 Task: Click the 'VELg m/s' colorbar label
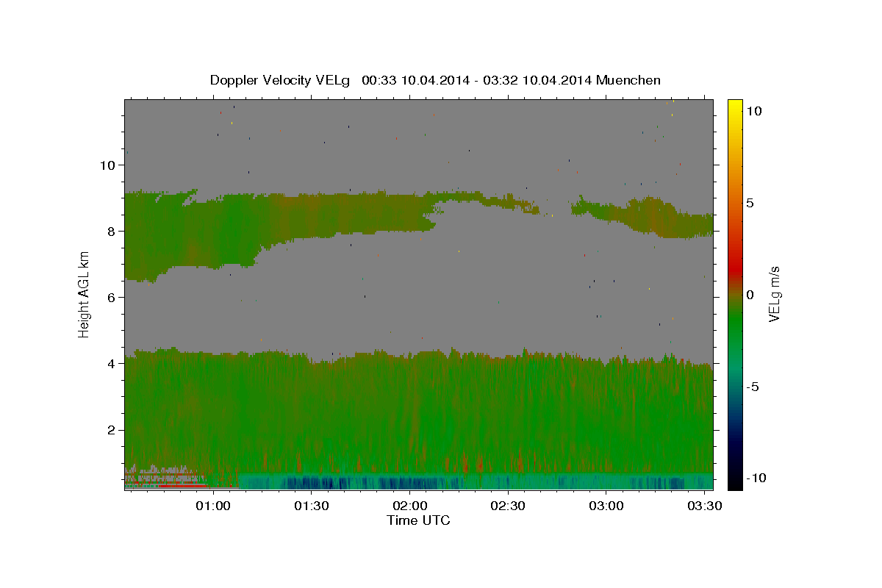pos(774,295)
